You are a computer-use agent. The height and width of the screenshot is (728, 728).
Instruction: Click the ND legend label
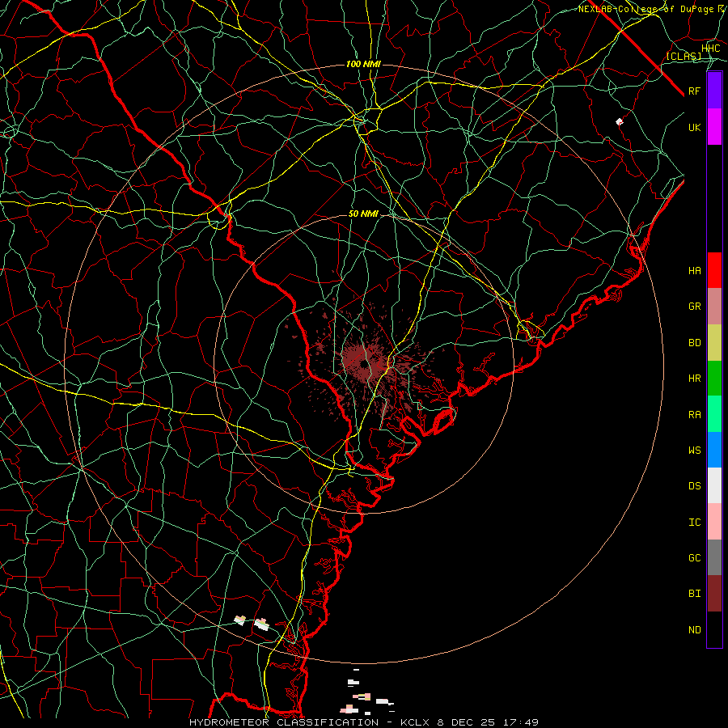(x=694, y=630)
